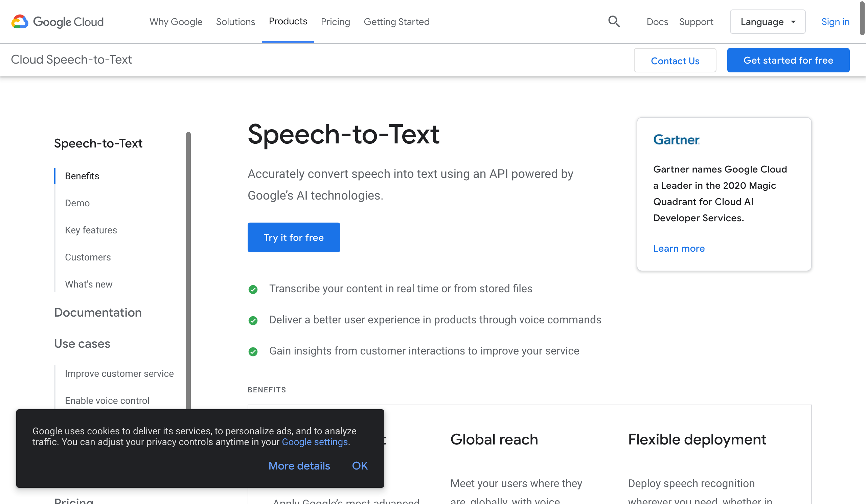Viewport: 866px width, 504px height.
Task: Open Google settings link in cookie banner
Action: tap(315, 442)
